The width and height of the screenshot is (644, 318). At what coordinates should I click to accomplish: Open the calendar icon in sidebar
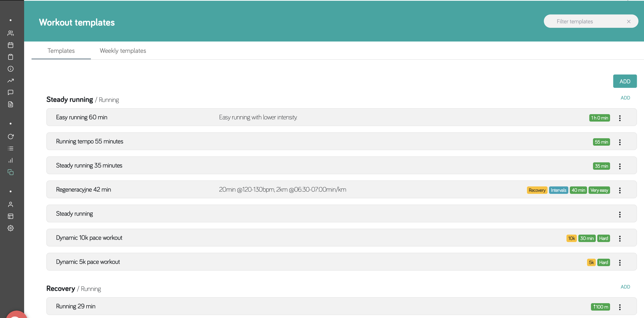point(11,45)
